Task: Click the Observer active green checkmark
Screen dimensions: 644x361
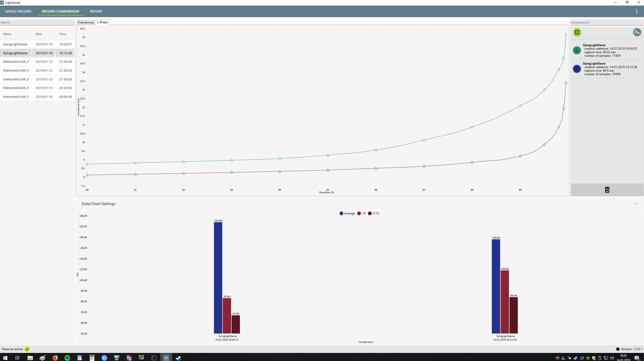Action: [x=27, y=349]
